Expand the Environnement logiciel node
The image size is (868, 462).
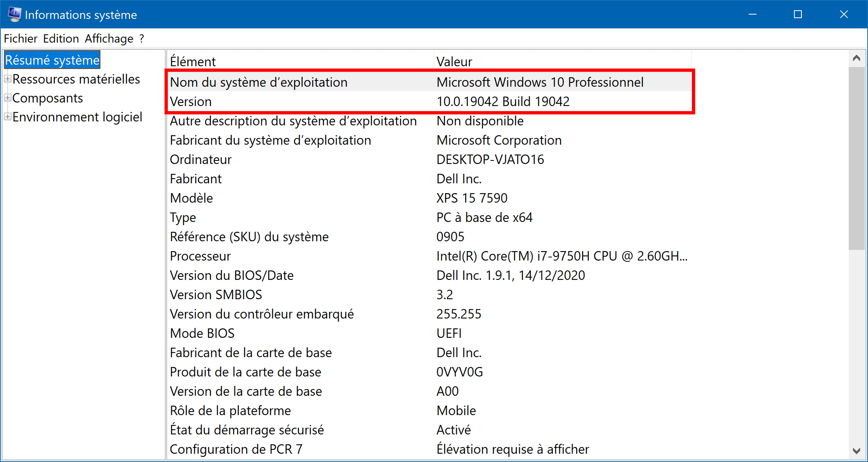7,117
